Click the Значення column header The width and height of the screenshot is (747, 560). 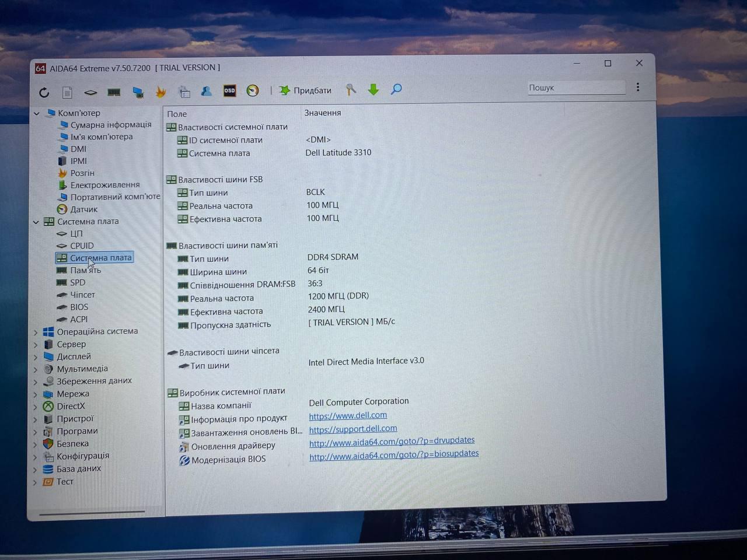[x=323, y=113]
